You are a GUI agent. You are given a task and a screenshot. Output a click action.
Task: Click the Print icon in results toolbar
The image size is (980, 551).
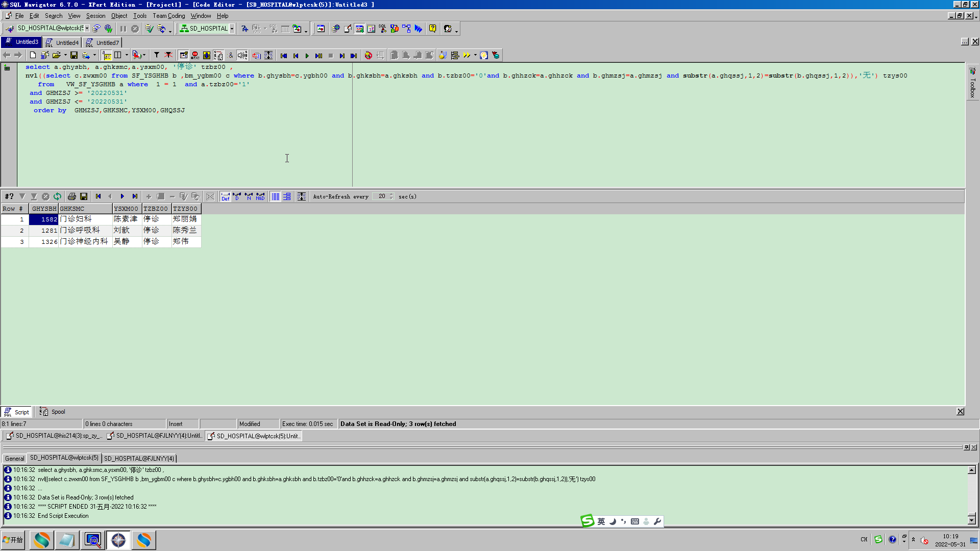72,196
